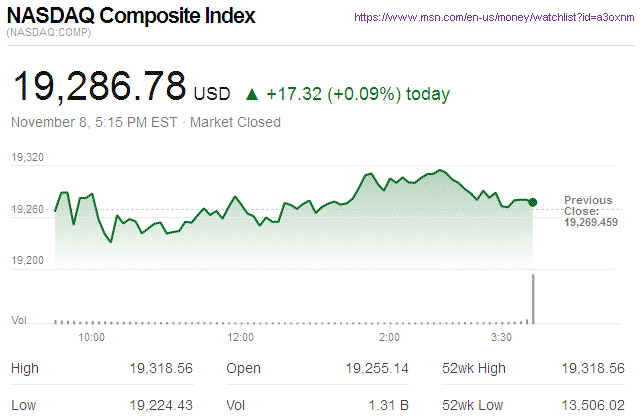Click the green end-point dot on chart
Viewport: 640px width, 420px height.
coord(533,202)
